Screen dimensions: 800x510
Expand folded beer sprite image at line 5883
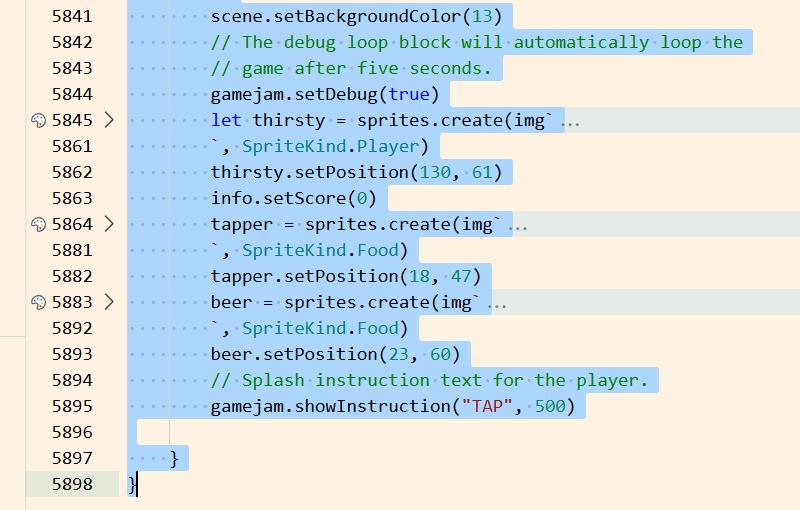(109, 302)
